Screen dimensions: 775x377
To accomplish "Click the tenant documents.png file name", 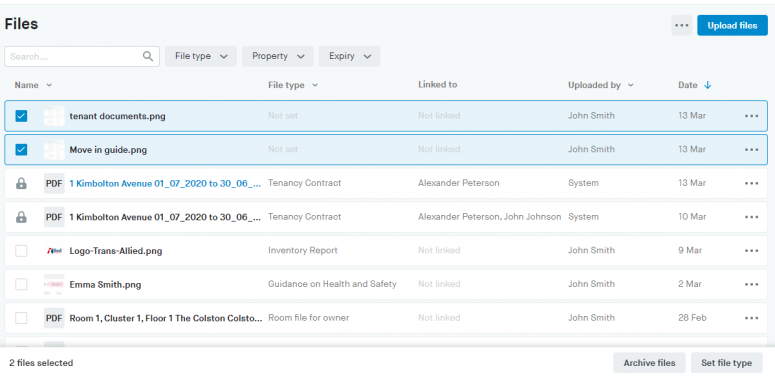I will coord(117,116).
